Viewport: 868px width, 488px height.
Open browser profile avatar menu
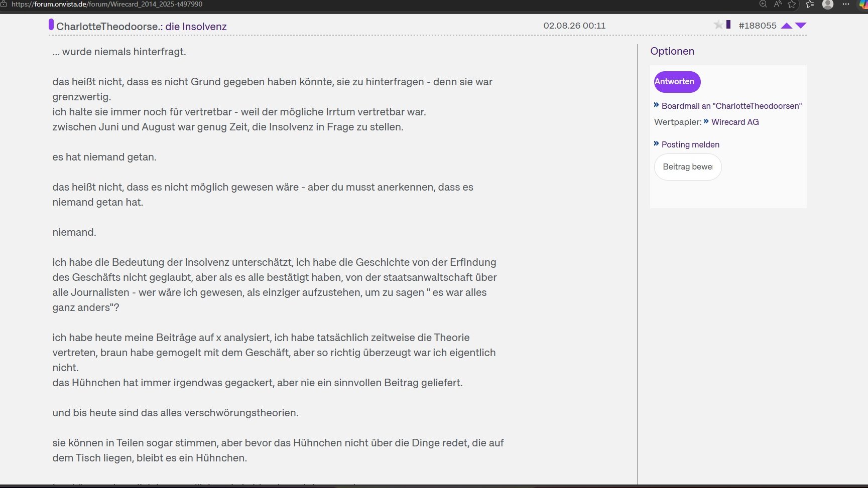click(828, 4)
